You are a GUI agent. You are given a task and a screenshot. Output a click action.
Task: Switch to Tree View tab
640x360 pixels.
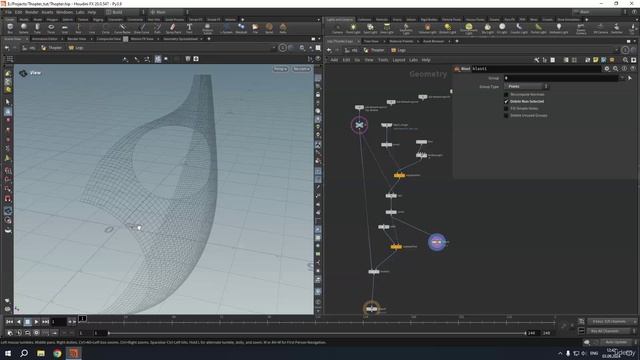pyautogui.click(x=371, y=41)
